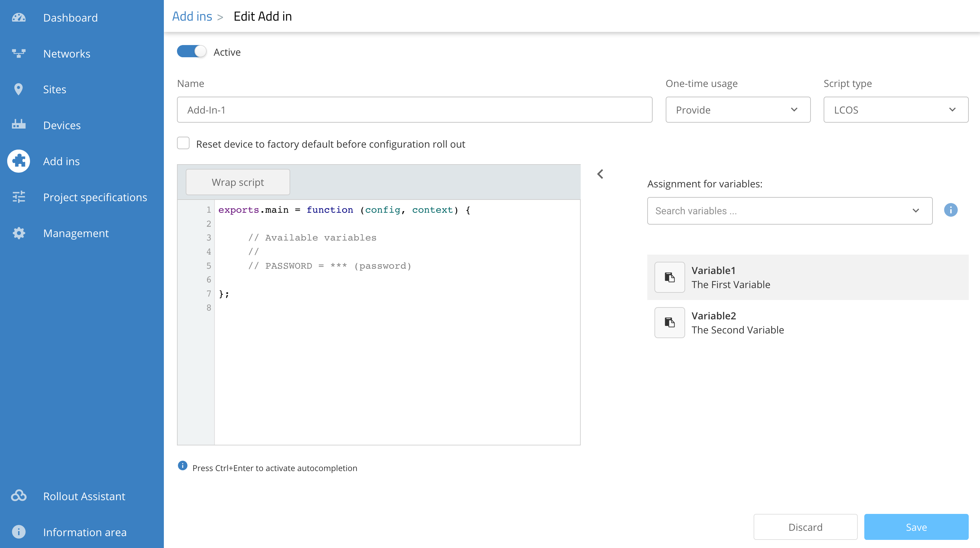Screen dimensions: 980x548
Task: Click the Dashboard gauge icon
Action: click(19, 18)
